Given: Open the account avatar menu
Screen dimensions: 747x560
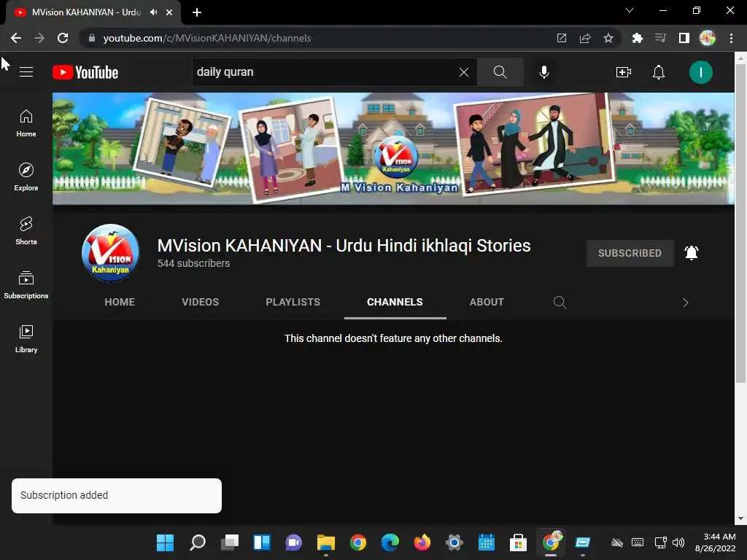Looking at the screenshot, I should [701, 72].
